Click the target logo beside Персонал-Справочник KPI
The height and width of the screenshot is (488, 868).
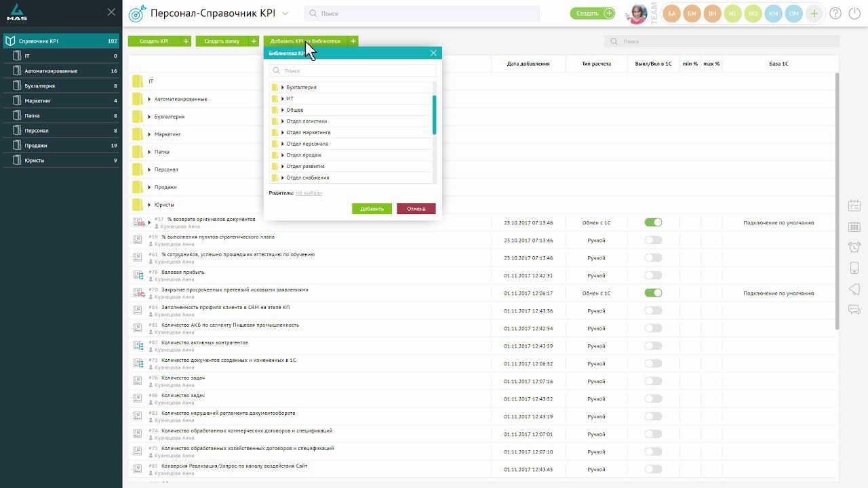[x=136, y=14]
